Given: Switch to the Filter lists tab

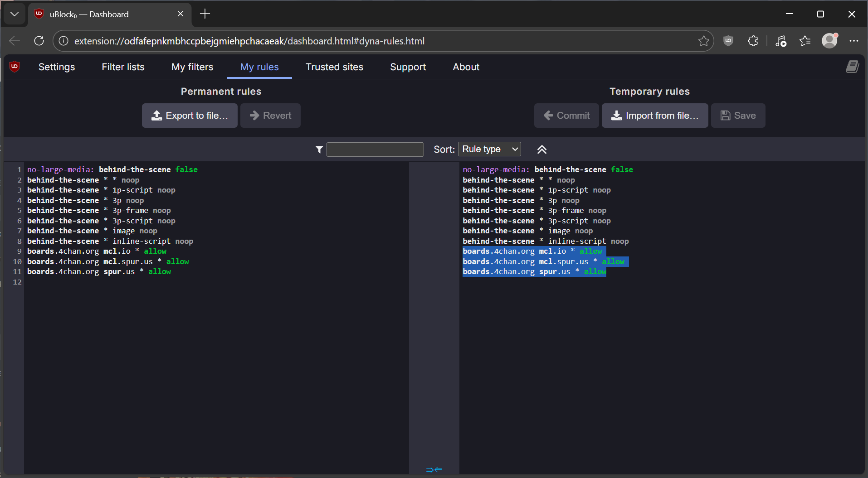Looking at the screenshot, I should 123,67.
